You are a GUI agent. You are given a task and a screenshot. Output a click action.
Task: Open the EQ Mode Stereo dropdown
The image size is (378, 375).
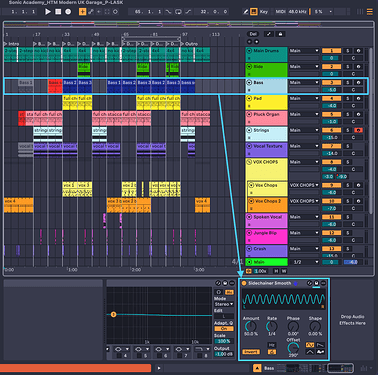click(x=224, y=304)
